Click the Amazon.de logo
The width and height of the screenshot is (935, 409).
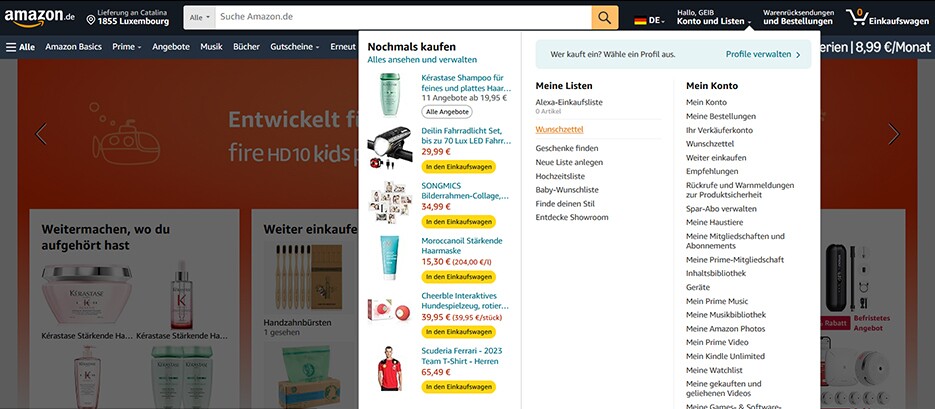(39, 18)
